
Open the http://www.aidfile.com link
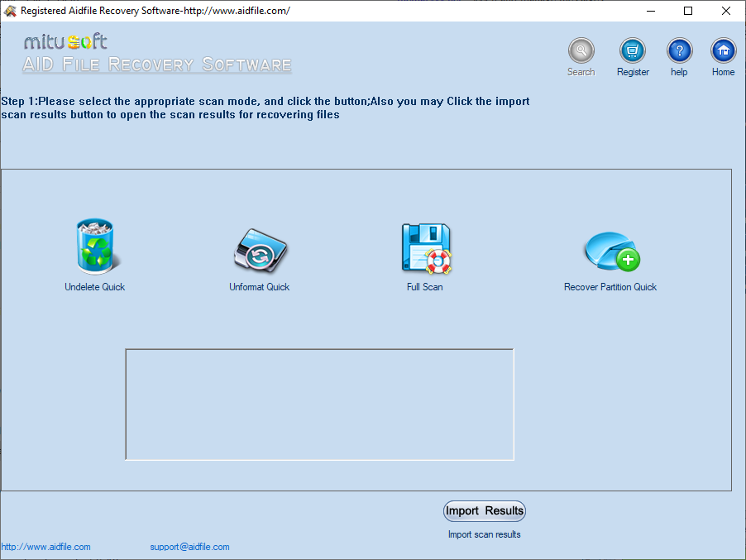coord(45,546)
